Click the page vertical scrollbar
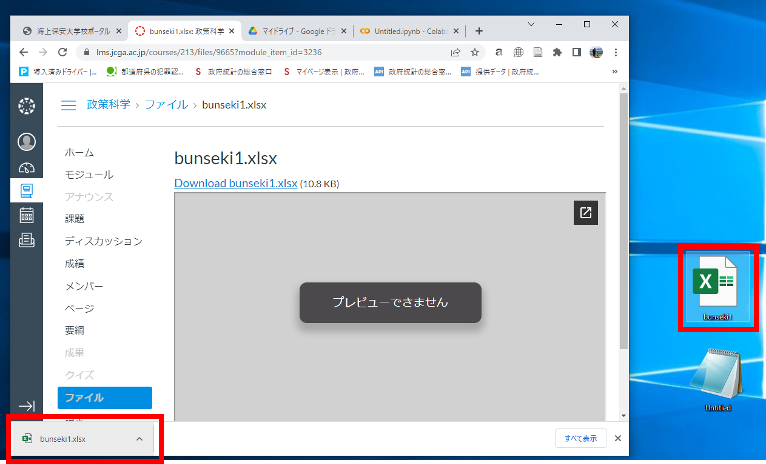Viewport: 766px width, 464px height. pos(624,250)
